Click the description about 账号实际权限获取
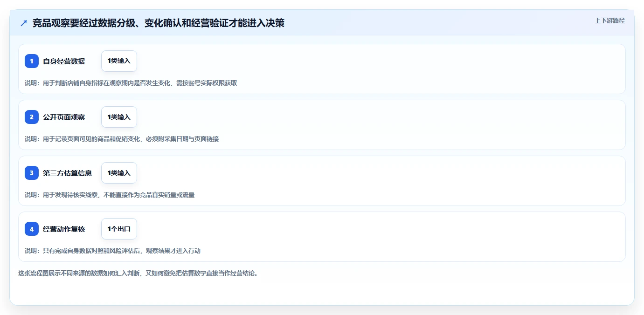This screenshot has height=315, width=644. coord(131,83)
